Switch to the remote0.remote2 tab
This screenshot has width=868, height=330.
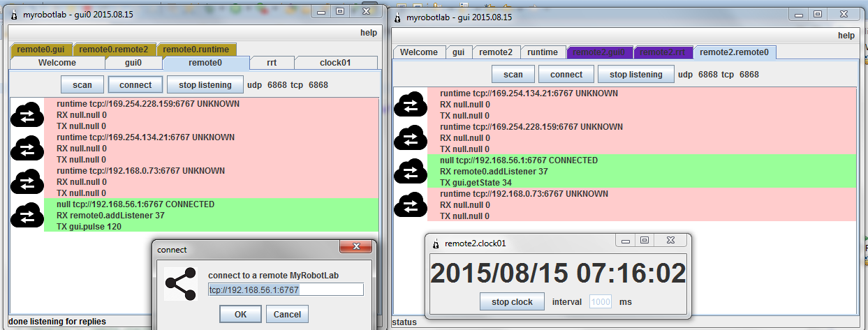[x=114, y=50]
